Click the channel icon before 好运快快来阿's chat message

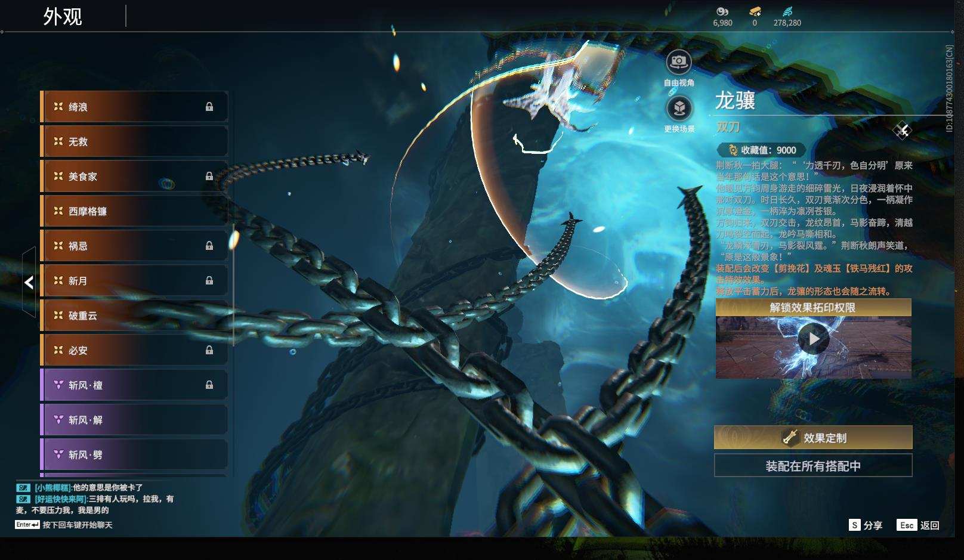click(x=23, y=499)
